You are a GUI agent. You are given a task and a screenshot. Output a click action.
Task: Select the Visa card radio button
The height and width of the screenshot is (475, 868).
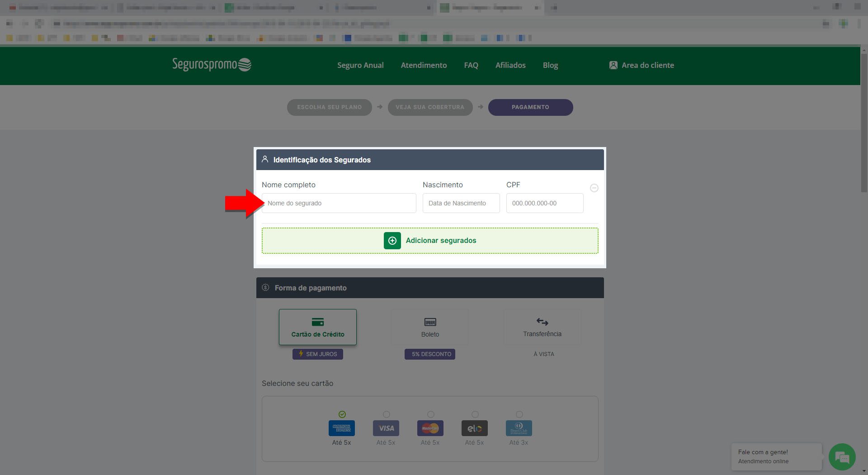click(386, 414)
